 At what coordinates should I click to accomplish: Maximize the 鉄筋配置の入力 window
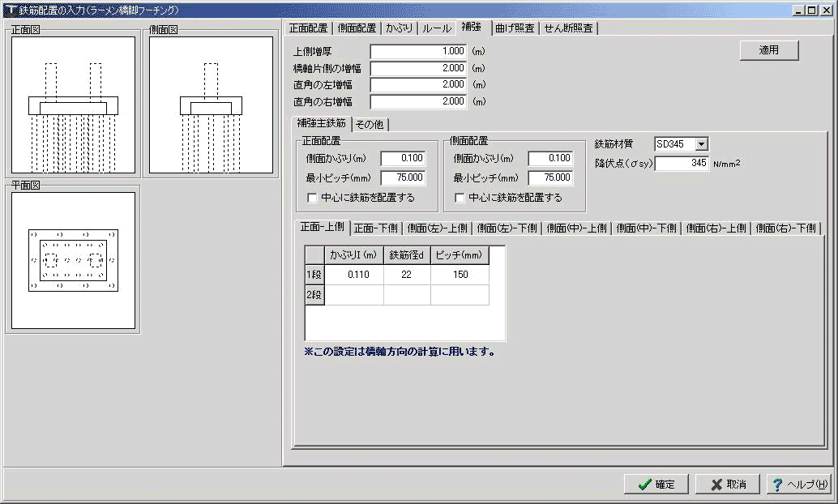coord(812,10)
